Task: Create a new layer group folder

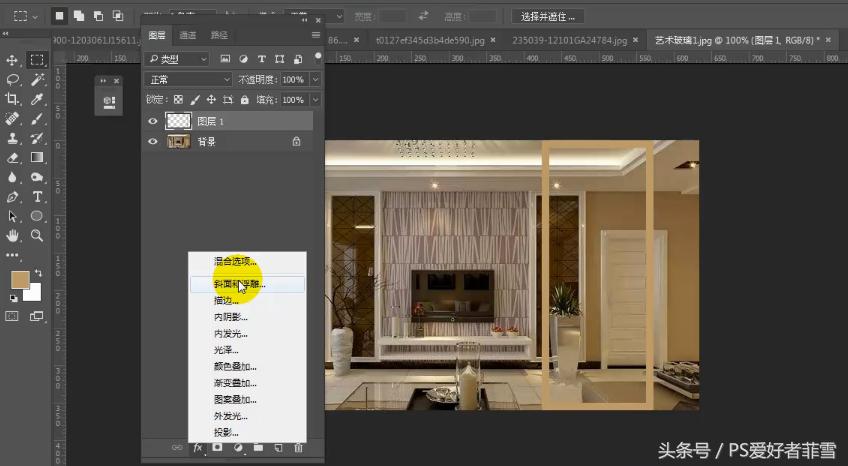Action: (258, 448)
